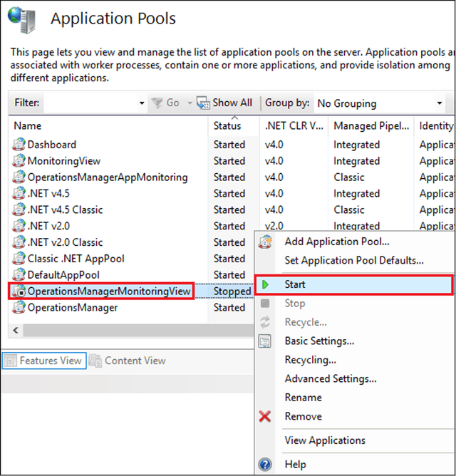Screen dimensions: 456x476
Task: Click the horizontal scrollbar left arrow
Action: (16, 330)
